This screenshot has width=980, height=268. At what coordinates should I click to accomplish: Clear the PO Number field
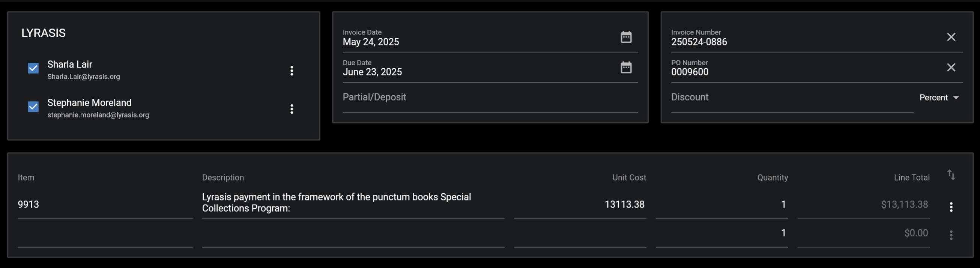tap(951, 68)
